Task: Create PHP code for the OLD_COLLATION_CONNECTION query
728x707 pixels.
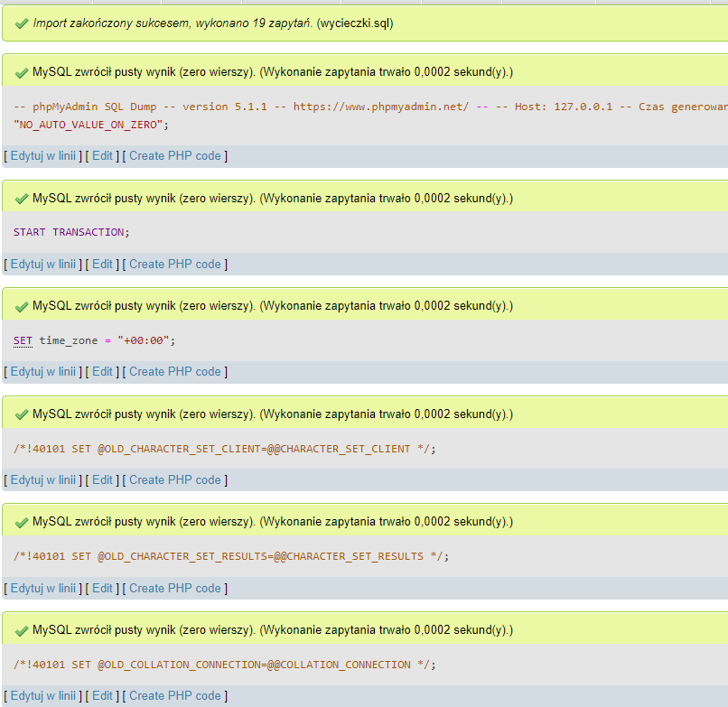Action: [x=174, y=695]
